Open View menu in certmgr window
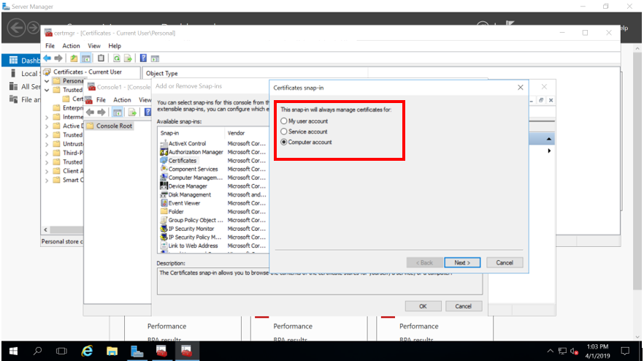 pos(94,45)
